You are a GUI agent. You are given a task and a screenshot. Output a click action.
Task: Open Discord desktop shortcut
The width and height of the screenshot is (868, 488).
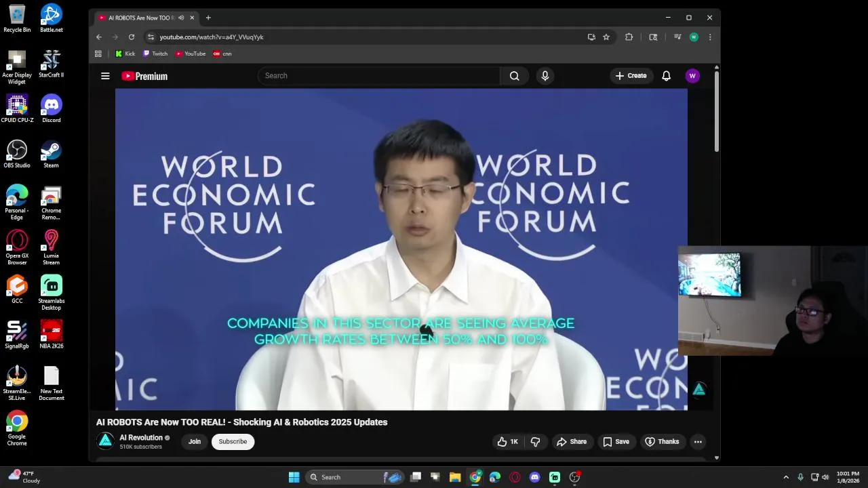pos(51,109)
